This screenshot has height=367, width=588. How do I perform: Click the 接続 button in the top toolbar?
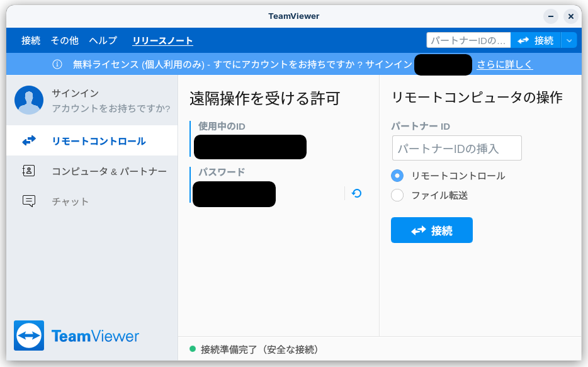click(x=536, y=40)
